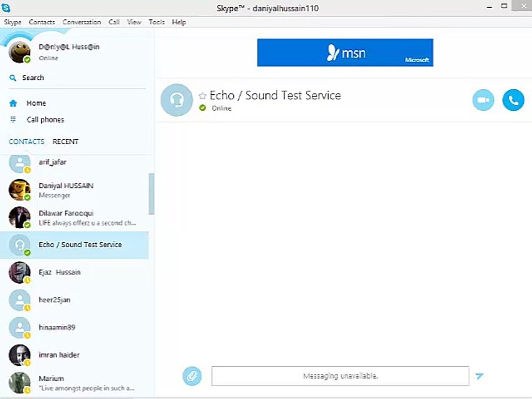Click own Online status text
Viewport: 532px width, 399px height.
[48, 58]
